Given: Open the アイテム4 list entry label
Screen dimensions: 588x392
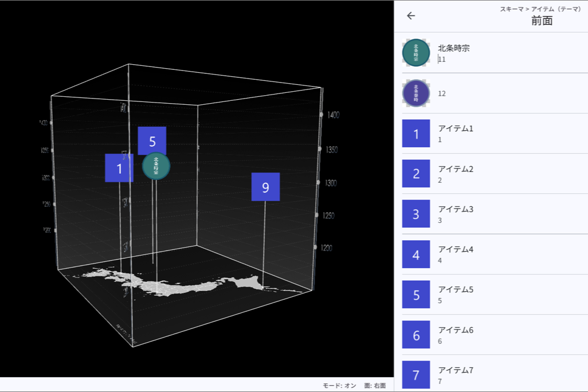Looking at the screenshot, I should point(456,249).
